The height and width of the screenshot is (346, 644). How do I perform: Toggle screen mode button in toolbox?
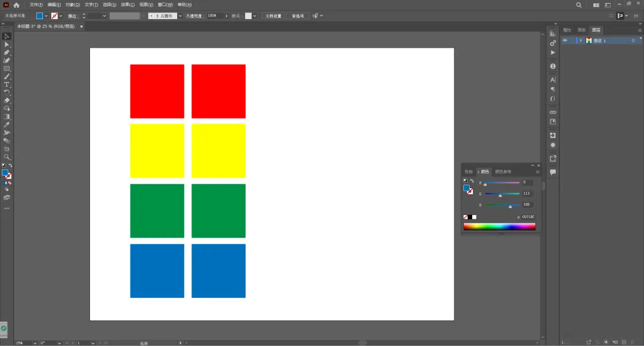coord(7,198)
